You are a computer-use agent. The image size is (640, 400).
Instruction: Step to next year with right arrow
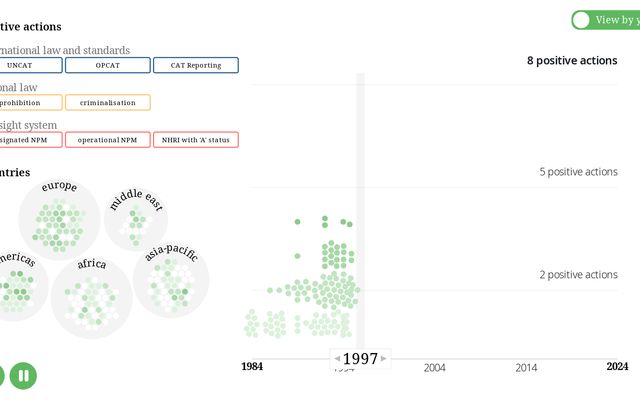click(384, 359)
